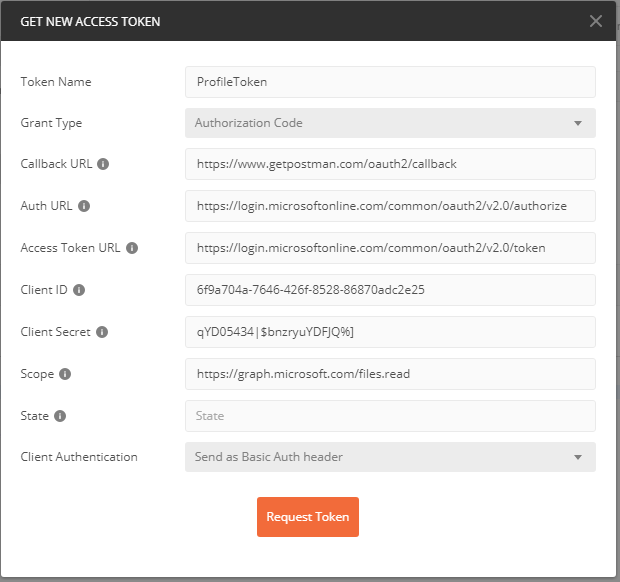The height and width of the screenshot is (582, 620).
Task: Click the Auth URL info icon
Action: 84,206
